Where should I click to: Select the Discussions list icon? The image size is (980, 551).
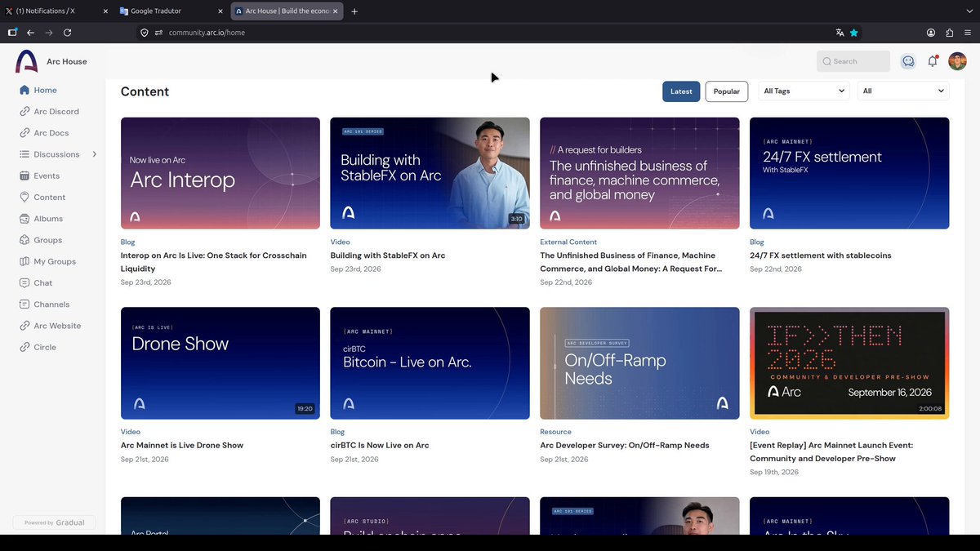click(24, 154)
